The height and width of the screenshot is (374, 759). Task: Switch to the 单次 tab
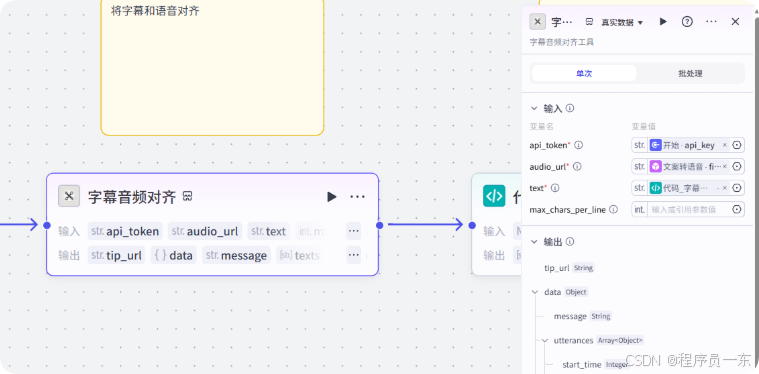(x=584, y=74)
